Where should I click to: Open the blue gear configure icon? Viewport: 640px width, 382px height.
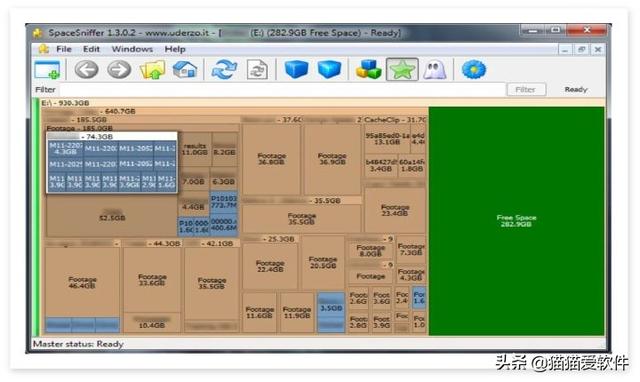pos(473,69)
